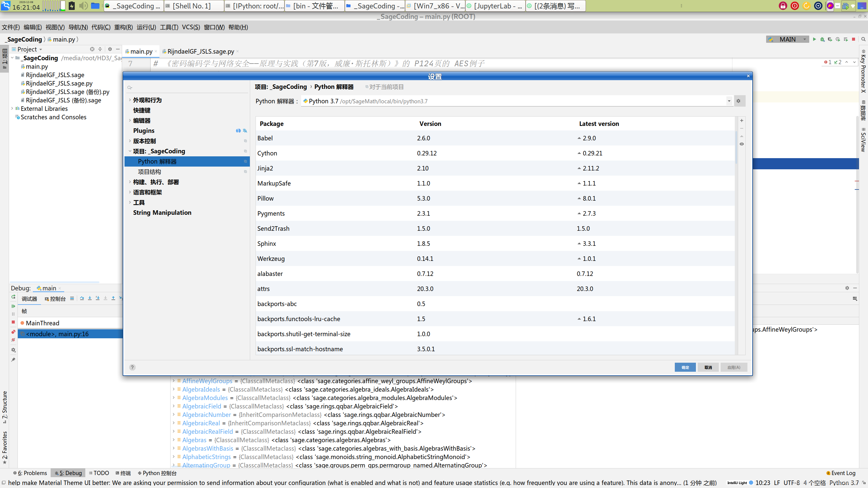Open the interpreter gear settings button
The height and width of the screenshot is (488, 868).
coord(738,101)
